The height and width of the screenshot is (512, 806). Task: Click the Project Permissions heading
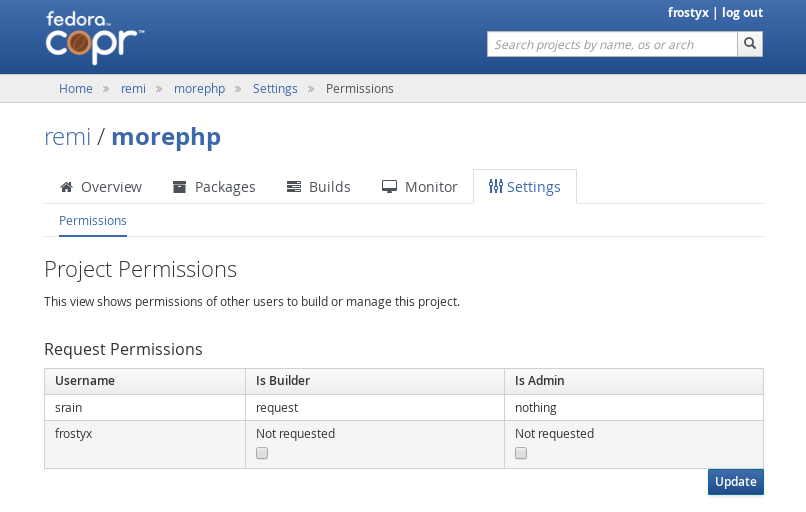click(x=140, y=269)
